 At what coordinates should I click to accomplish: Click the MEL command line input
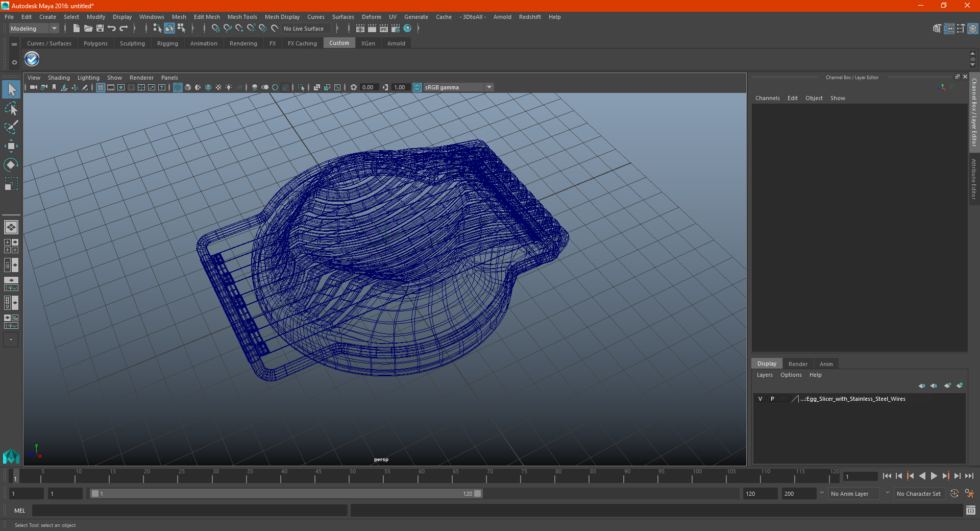(190, 510)
